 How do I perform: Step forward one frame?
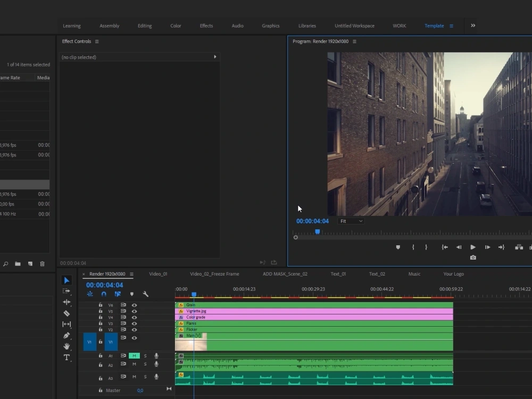click(x=487, y=247)
